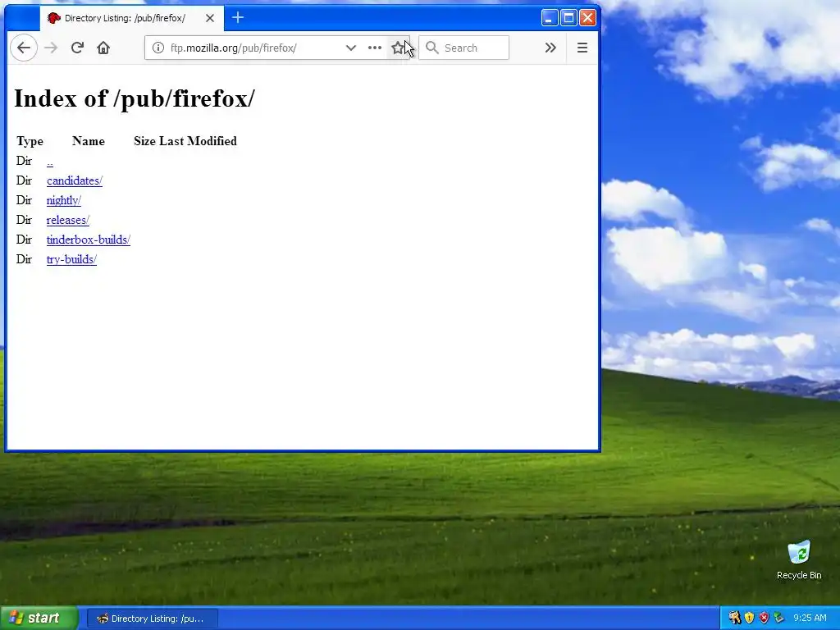Click the forward arrow navigation button
The width and height of the screenshot is (840, 630).
tap(51, 48)
